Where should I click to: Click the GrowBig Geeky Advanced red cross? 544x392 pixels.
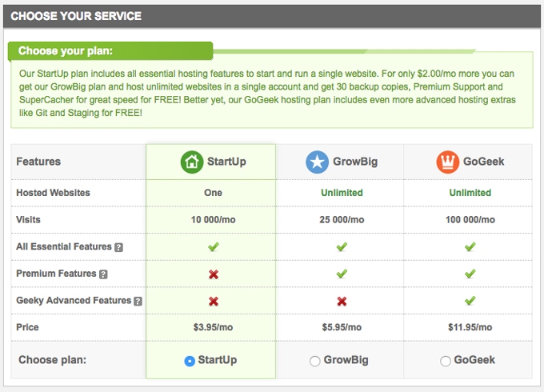point(342,301)
